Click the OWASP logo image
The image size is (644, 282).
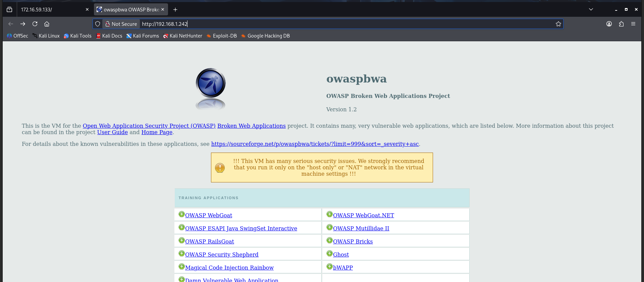tap(211, 89)
